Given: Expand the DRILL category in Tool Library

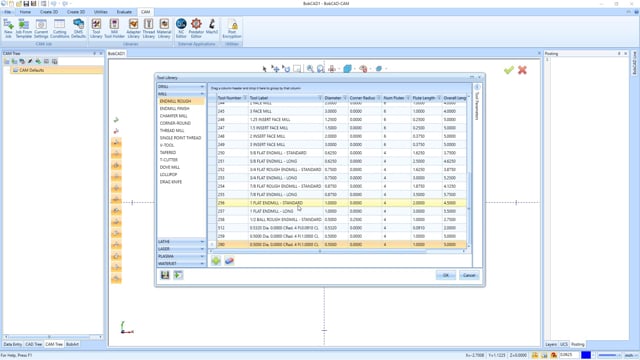Looking at the screenshot, I should coord(181,87).
